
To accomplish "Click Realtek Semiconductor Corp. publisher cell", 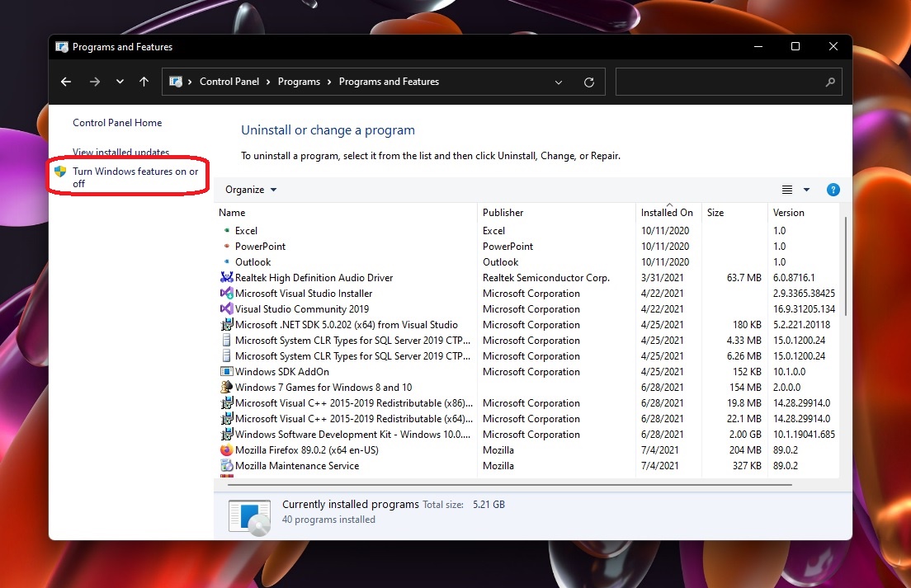I will pyautogui.click(x=546, y=278).
